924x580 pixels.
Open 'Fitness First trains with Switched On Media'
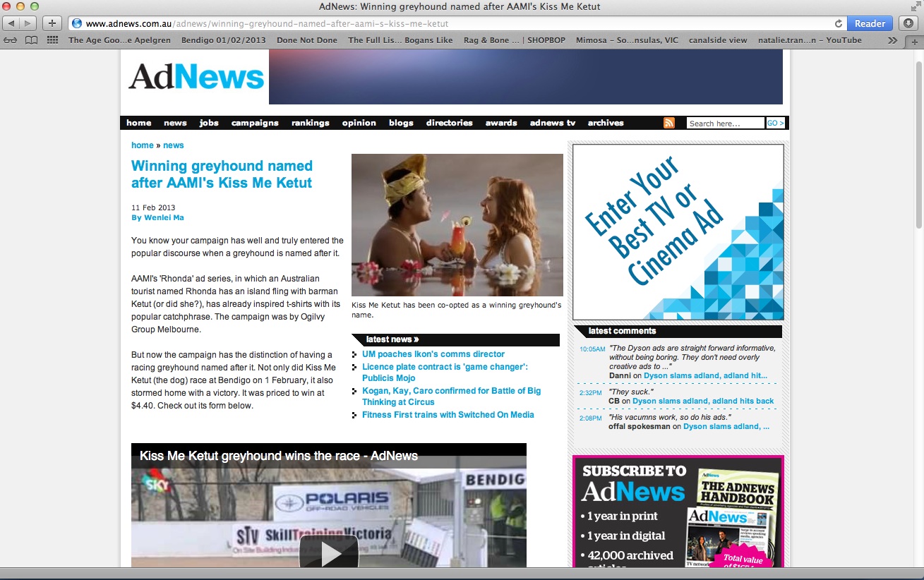(x=448, y=415)
